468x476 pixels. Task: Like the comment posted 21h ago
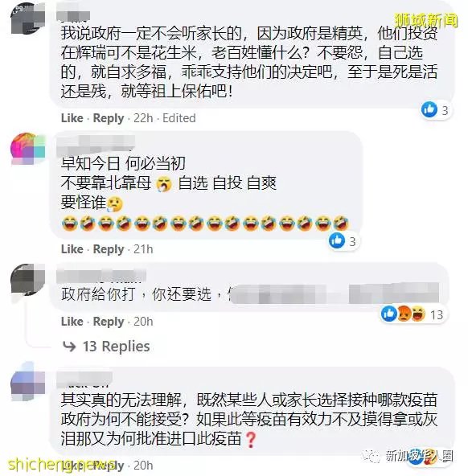[72, 249]
